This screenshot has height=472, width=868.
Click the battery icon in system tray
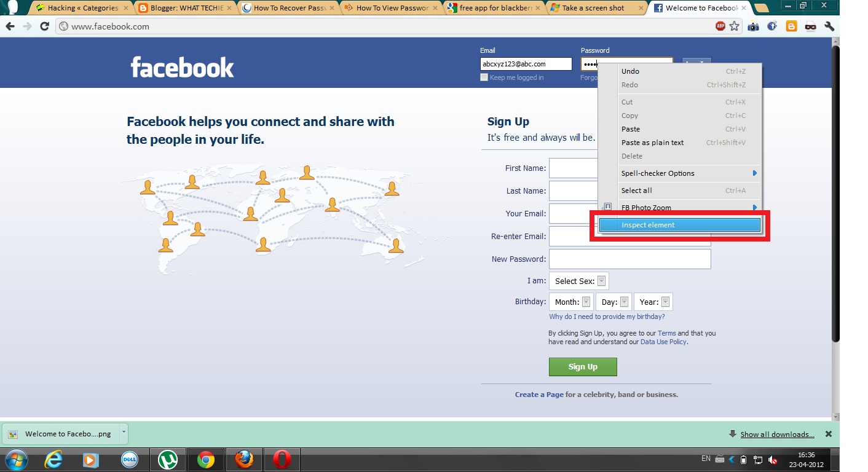[x=744, y=459]
